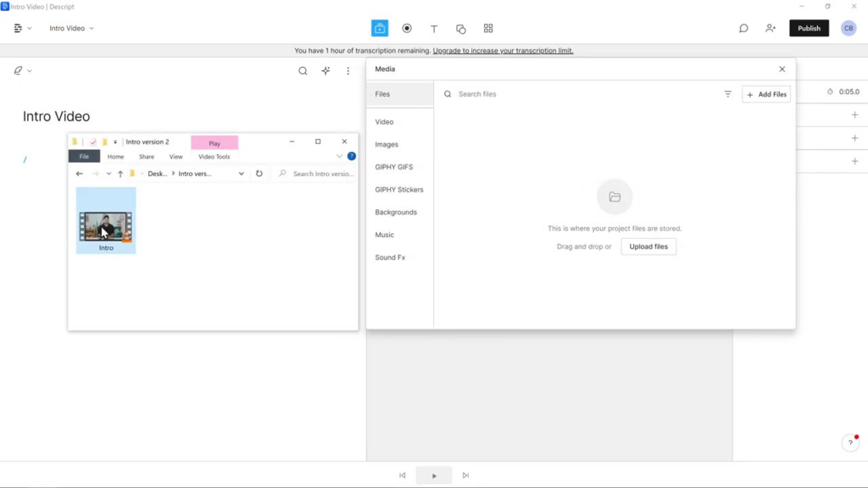This screenshot has height=488, width=868.
Task: Open the Explorer quick access toolbar dropdown
Action: (115, 142)
